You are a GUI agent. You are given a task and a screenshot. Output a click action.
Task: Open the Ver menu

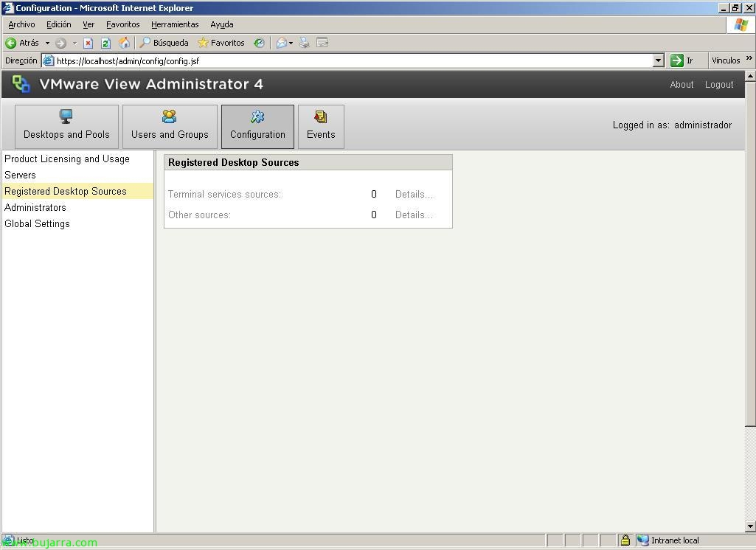coord(89,24)
